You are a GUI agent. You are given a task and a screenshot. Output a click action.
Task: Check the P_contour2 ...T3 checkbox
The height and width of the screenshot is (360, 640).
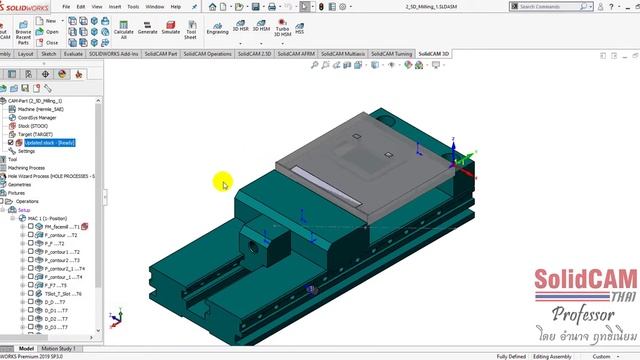[x=30, y=260]
